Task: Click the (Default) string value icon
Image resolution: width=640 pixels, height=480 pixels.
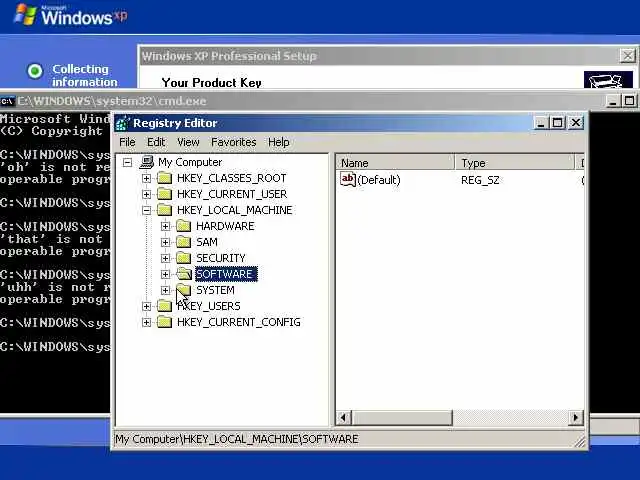Action: tap(348, 179)
